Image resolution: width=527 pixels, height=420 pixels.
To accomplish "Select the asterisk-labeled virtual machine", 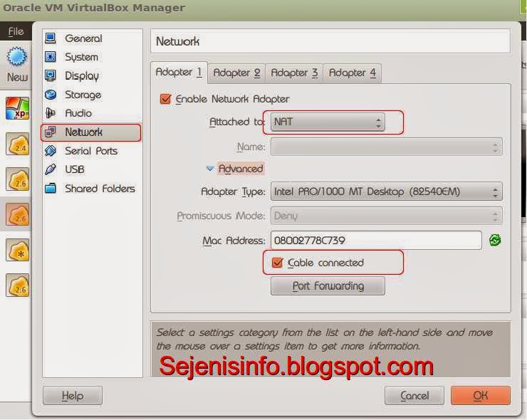I will [x=18, y=250].
